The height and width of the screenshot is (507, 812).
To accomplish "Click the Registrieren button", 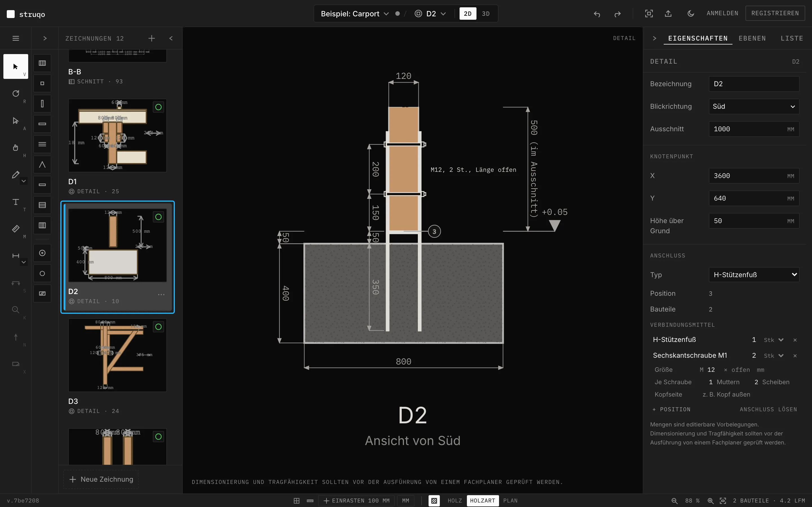I will pyautogui.click(x=775, y=13).
